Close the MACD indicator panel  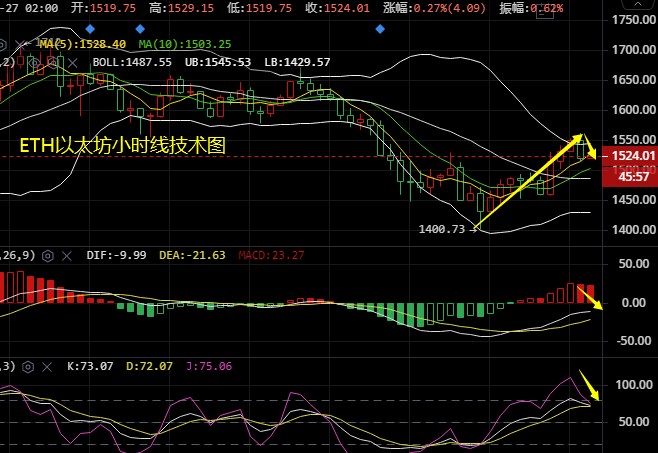(x=66, y=256)
